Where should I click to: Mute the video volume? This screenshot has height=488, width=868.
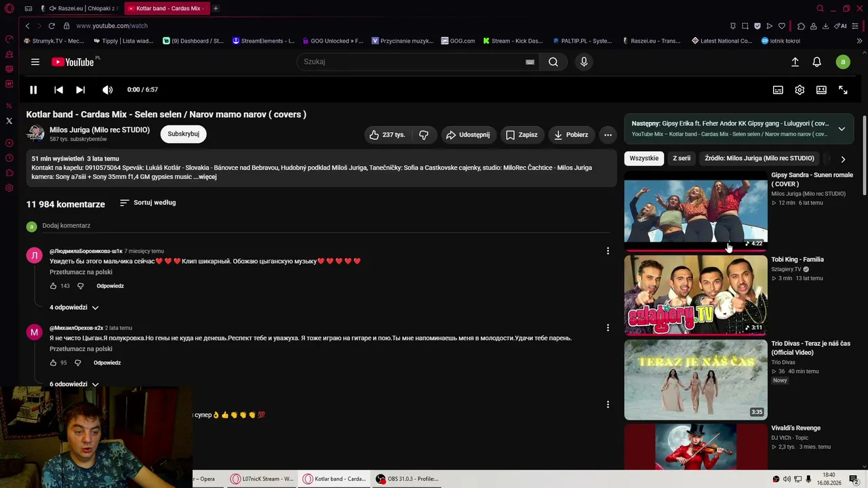point(107,89)
